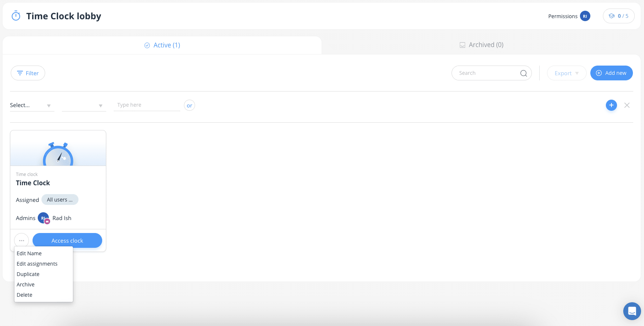Click the stopwatch icon beside Time Clock lobby
644x326 pixels.
tap(16, 16)
